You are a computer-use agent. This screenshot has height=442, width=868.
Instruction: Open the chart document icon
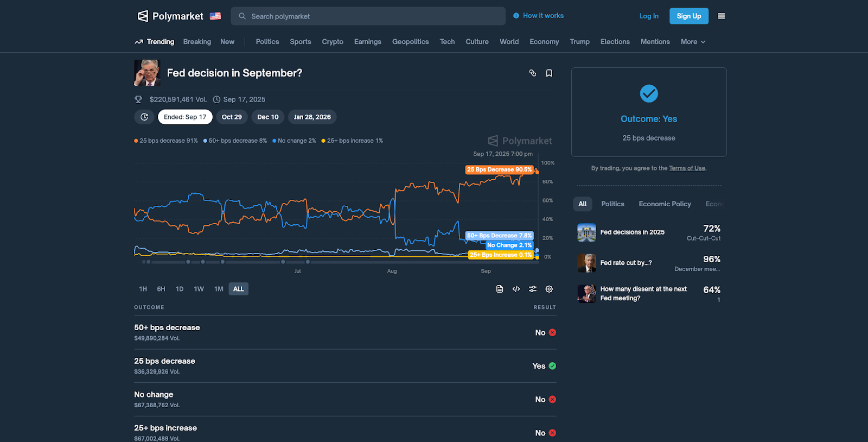coord(500,289)
